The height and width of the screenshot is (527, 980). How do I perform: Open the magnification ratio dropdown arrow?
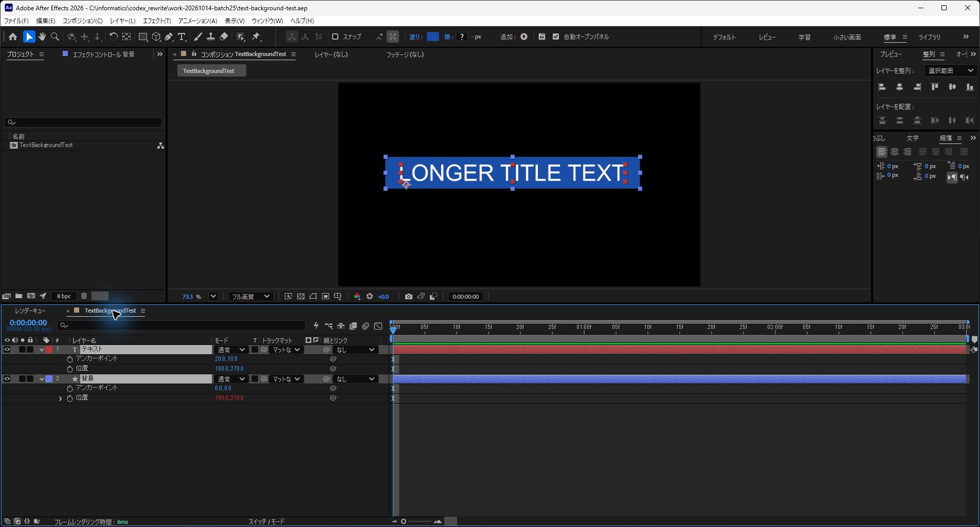(x=213, y=296)
